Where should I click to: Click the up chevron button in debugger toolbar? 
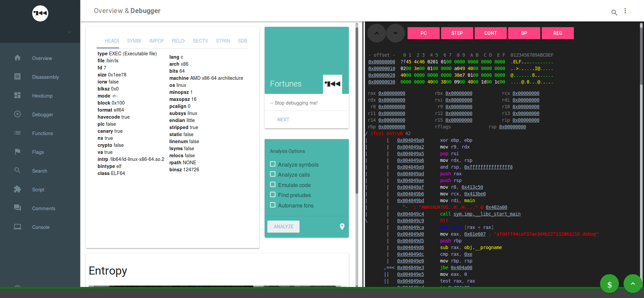coord(377,33)
